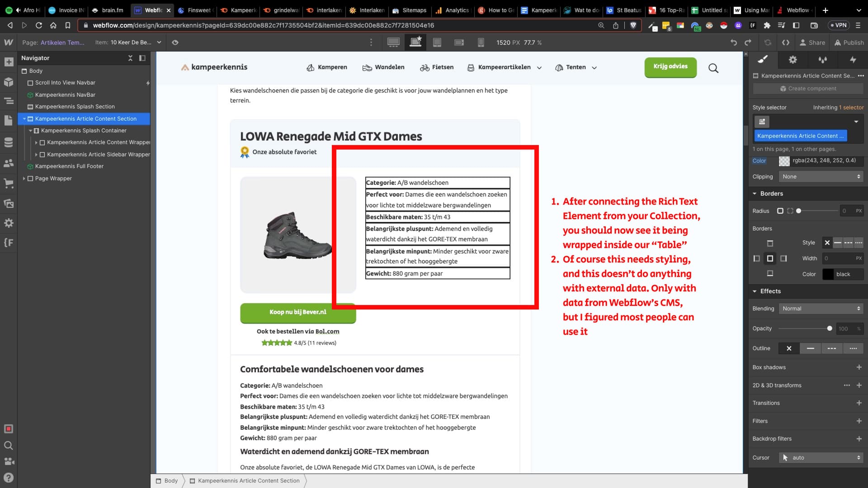This screenshot has width=868, height=488.
Task: Set border style to none
Action: click(827, 243)
